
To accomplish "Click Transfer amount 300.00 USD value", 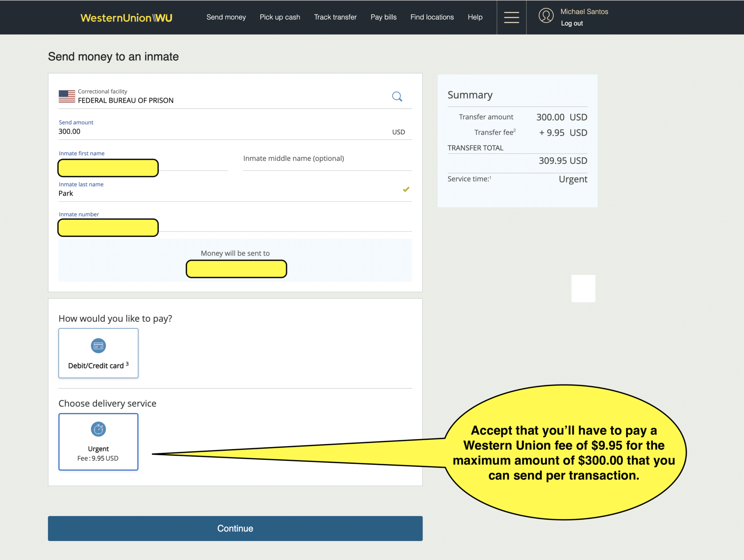I will [x=562, y=117].
